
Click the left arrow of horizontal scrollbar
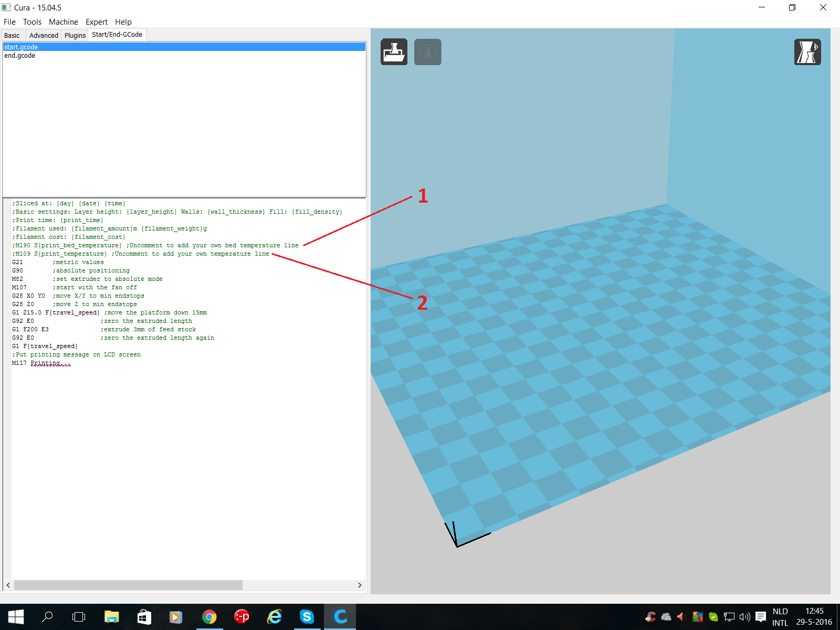(8, 585)
